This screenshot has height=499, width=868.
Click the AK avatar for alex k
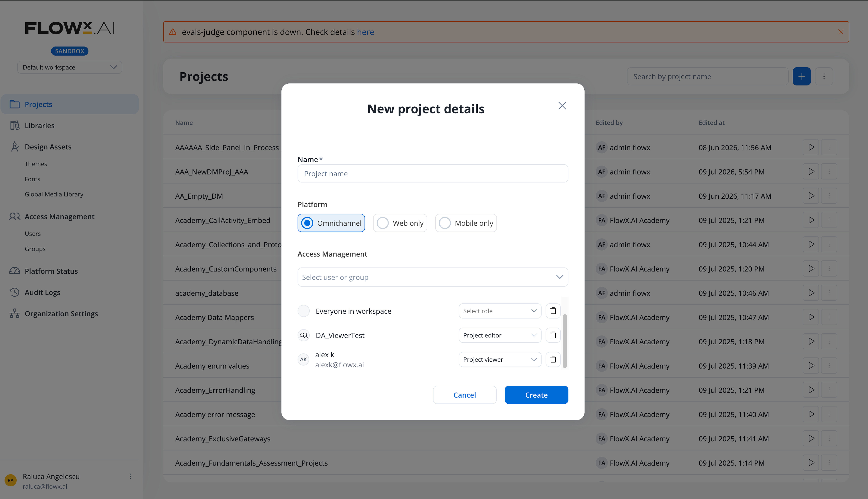tap(303, 359)
